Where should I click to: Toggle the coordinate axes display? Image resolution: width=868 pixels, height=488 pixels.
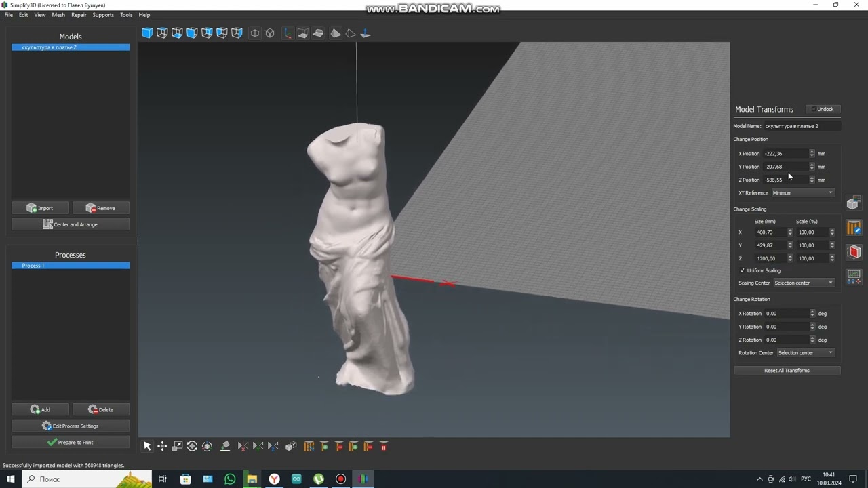tap(288, 33)
